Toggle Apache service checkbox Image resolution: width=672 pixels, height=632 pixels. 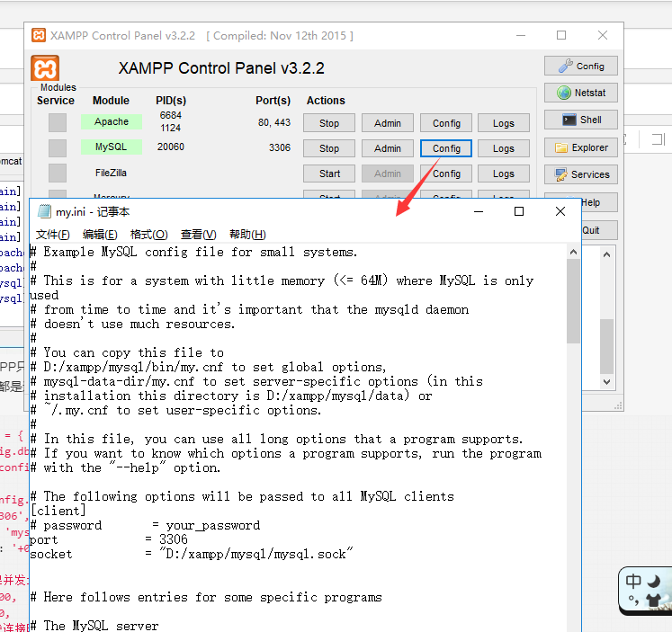point(58,122)
